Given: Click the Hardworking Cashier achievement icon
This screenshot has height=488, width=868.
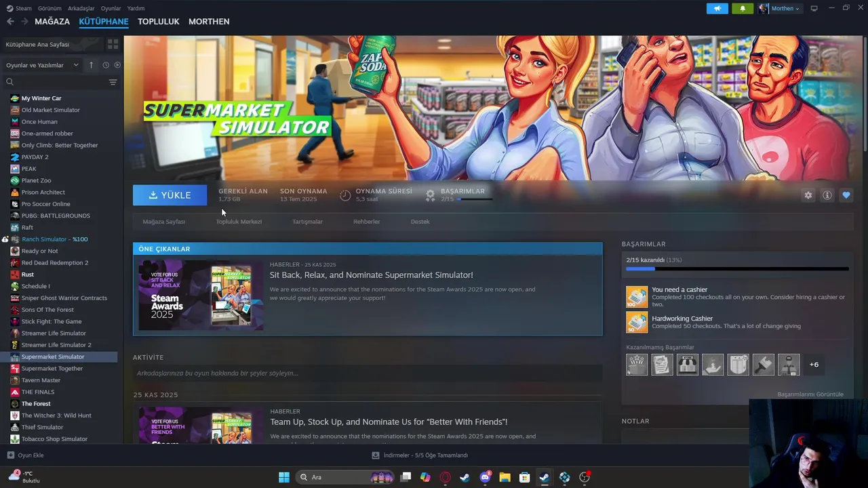Looking at the screenshot, I should [x=637, y=322].
